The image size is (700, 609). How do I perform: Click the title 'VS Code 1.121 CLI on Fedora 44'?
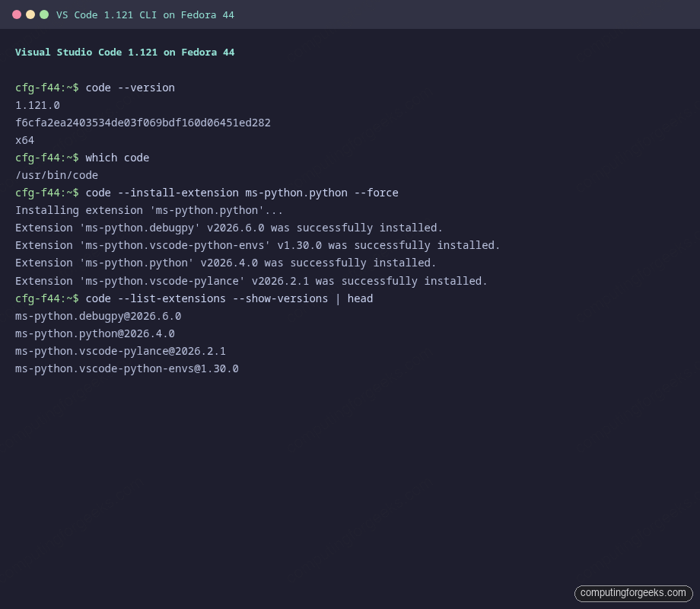[x=145, y=15]
